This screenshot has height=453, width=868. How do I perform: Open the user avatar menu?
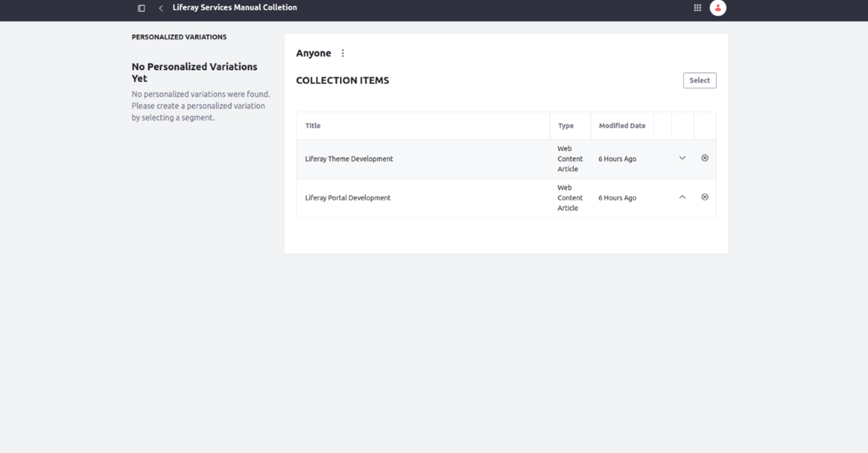718,8
